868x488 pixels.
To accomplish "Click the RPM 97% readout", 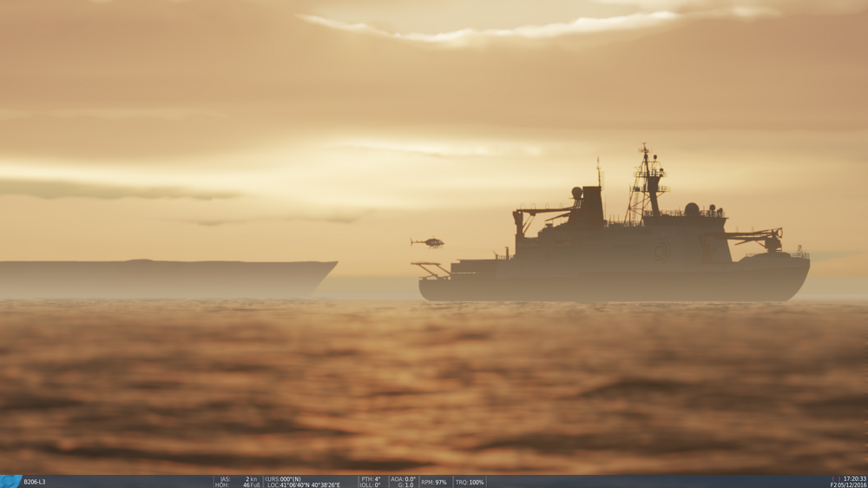I will [x=434, y=482].
